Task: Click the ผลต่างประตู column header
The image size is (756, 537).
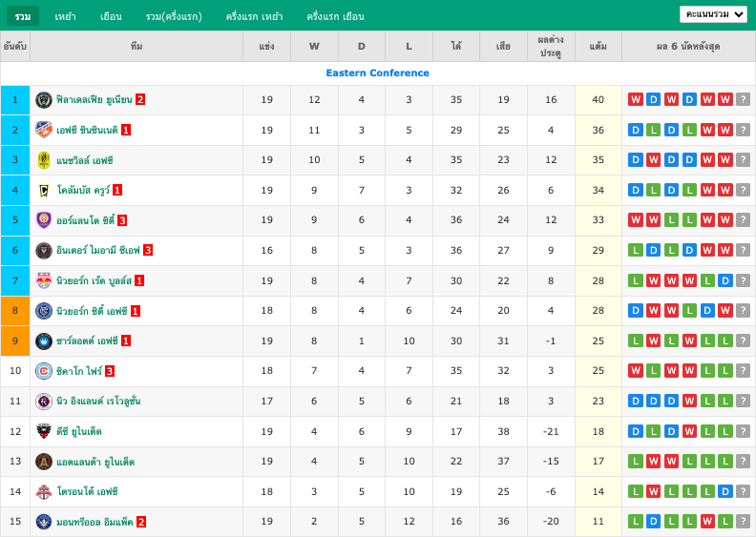Action: pos(551,46)
